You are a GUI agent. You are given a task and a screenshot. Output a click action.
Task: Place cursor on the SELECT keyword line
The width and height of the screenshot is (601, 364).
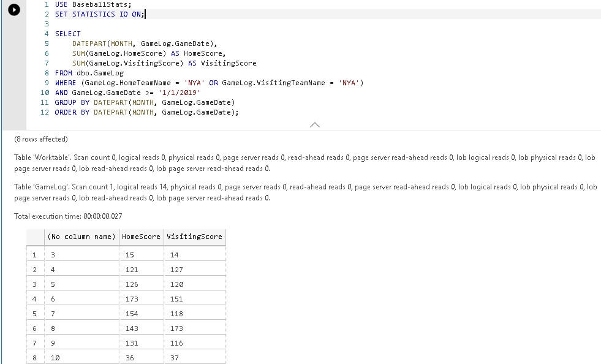click(x=68, y=34)
